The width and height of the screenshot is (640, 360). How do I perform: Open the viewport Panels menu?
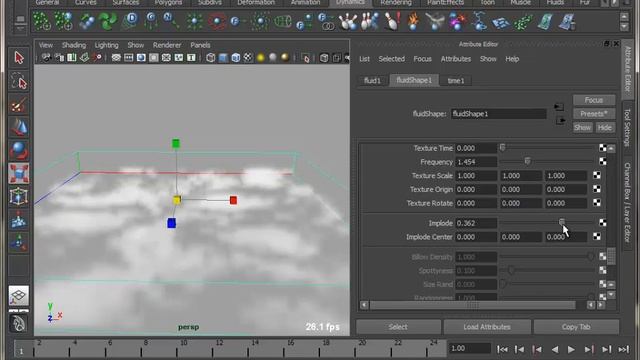pos(200,45)
